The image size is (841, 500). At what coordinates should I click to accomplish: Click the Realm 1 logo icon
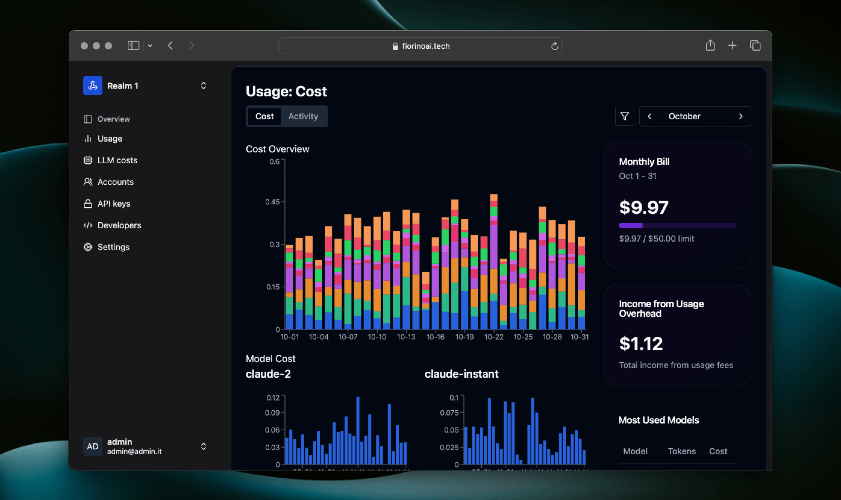pyautogui.click(x=92, y=86)
